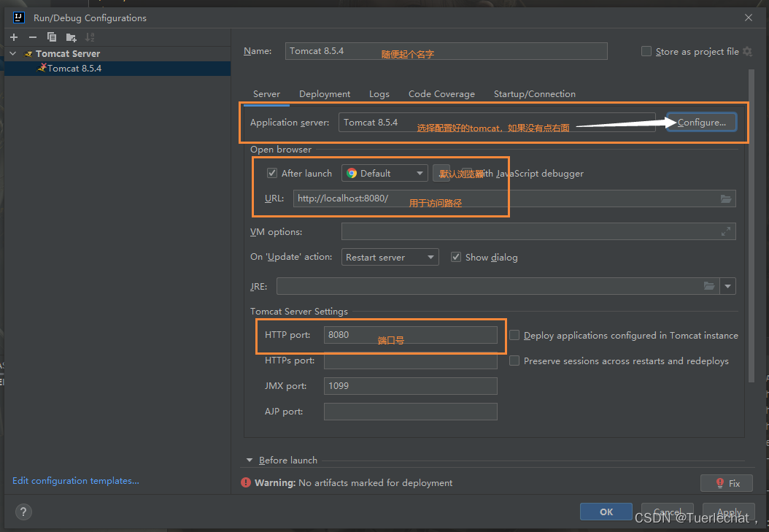
Task: Open the Restart server action dropdown
Action: click(x=390, y=257)
